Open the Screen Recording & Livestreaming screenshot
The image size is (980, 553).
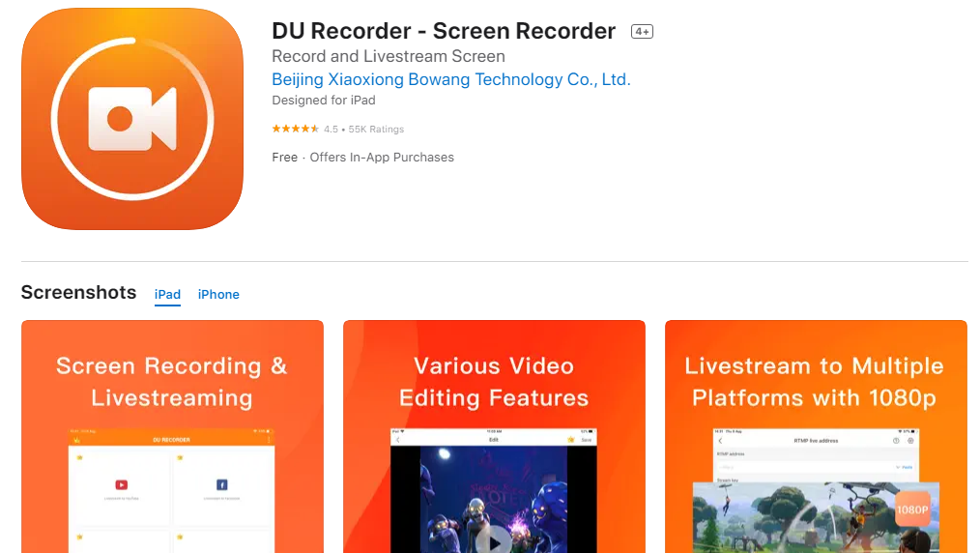point(172,436)
